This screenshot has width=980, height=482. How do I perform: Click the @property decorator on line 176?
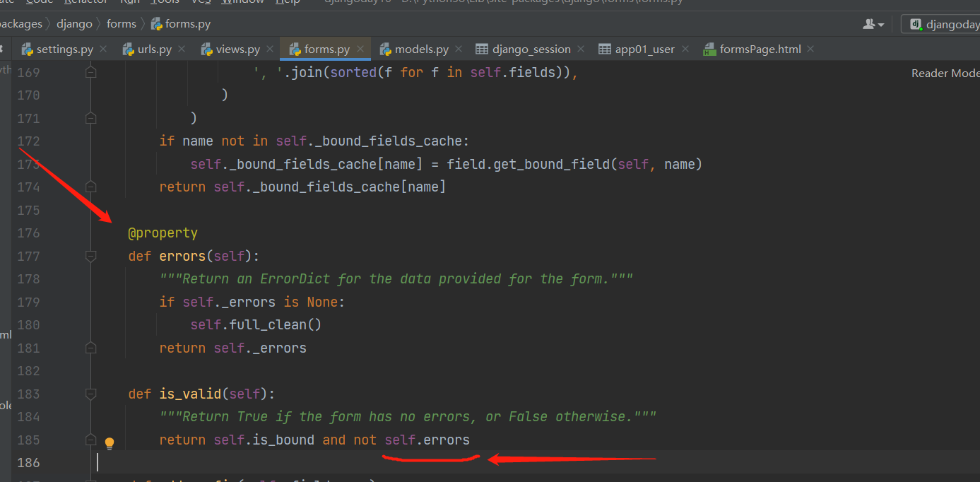point(163,233)
